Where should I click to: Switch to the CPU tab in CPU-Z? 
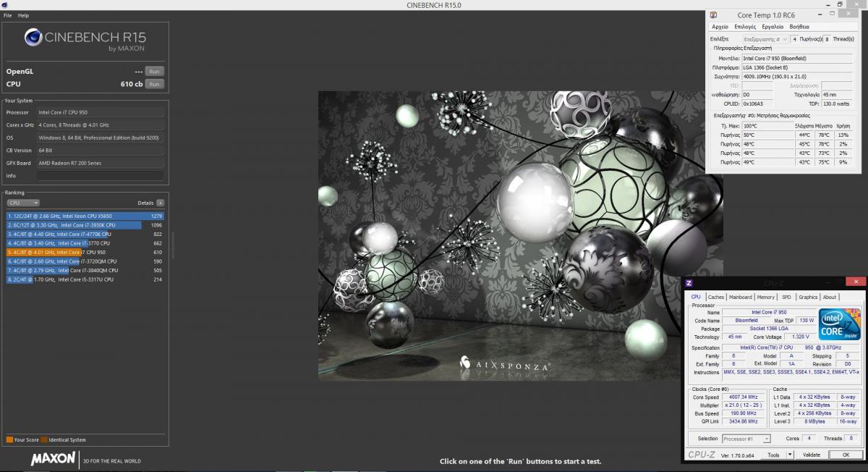tap(696, 297)
